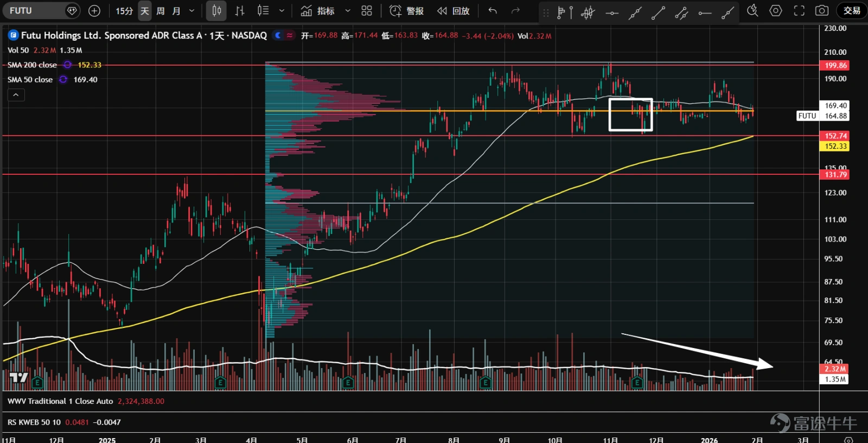This screenshot has width=868, height=443.
Task: Select the 月 monthly timeframe
Action: point(176,11)
